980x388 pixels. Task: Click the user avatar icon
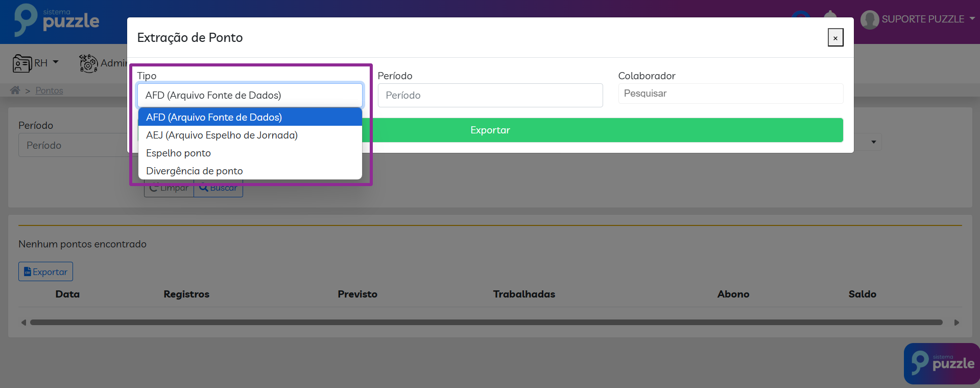(869, 20)
